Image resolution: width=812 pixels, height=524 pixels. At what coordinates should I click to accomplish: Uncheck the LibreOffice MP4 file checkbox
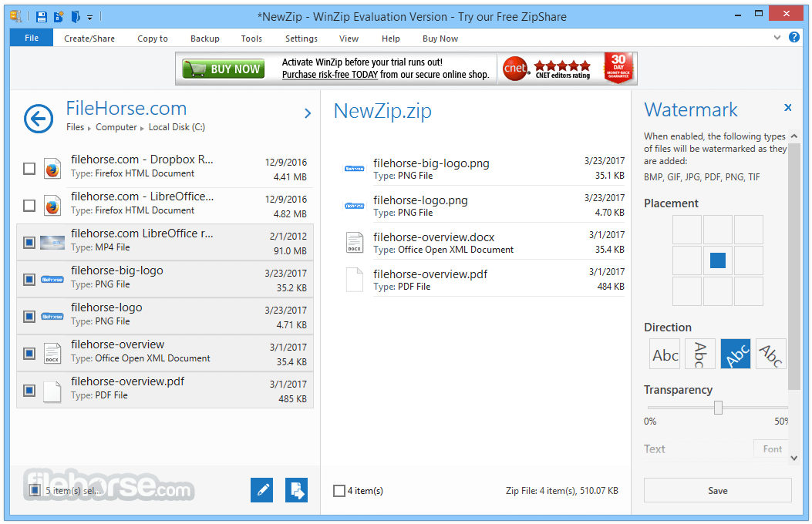pos(29,243)
